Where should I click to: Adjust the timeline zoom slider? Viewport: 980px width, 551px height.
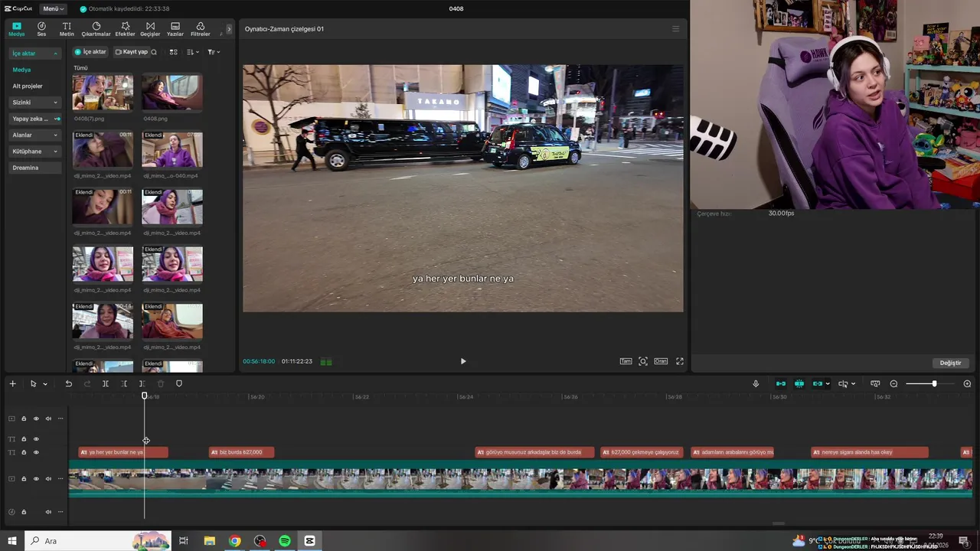934,383
